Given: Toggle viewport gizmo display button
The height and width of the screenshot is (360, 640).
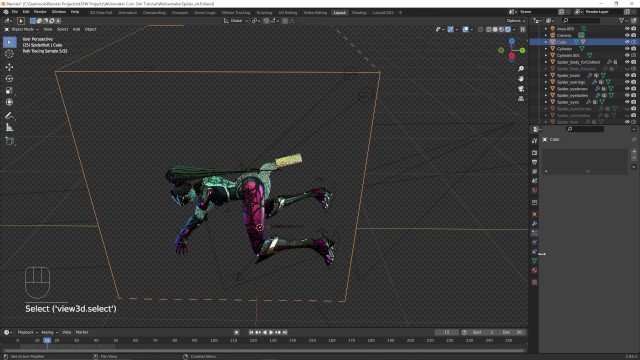Looking at the screenshot, I should coord(450,29).
